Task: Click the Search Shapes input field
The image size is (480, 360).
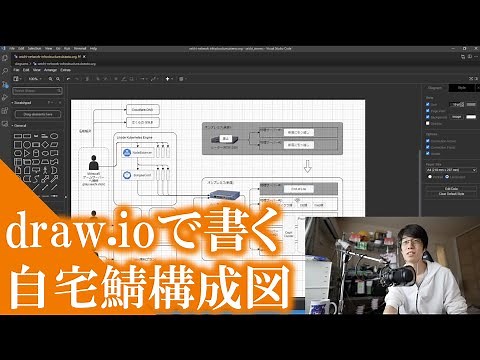Action: [x=37, y=91]
